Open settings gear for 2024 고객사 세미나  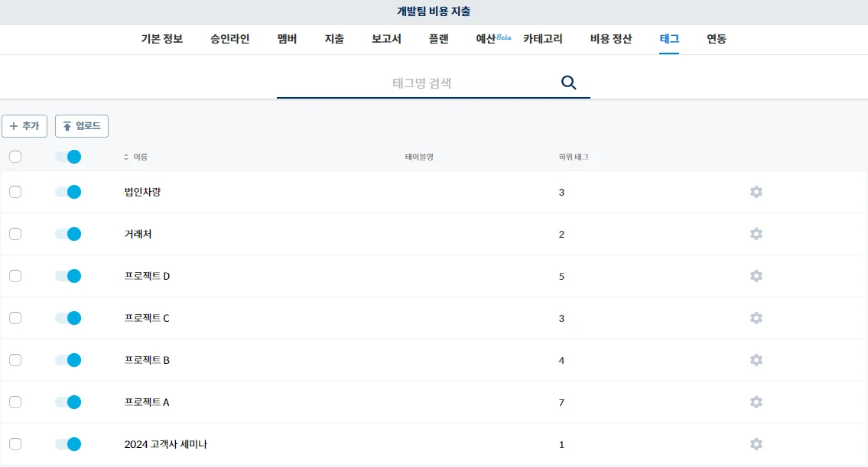(x=756, y=444)
